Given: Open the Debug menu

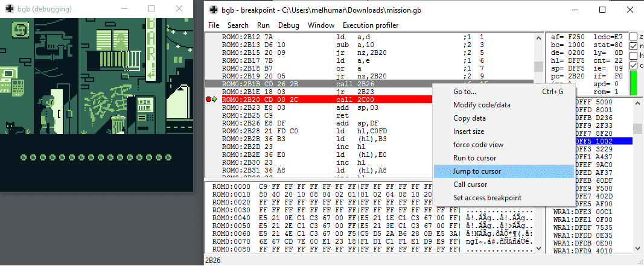Looking at the screenshot, I should tap(289, 25).
